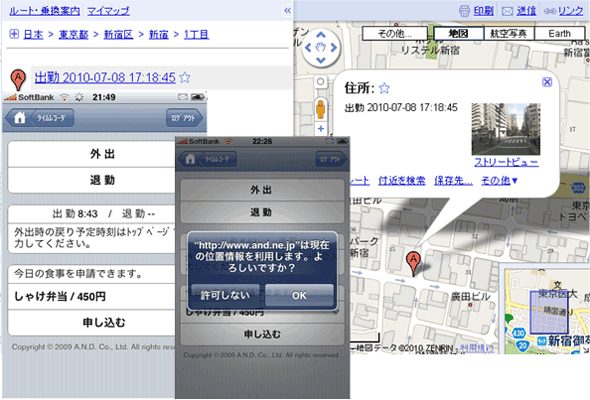The height and width of the screenshot is (400, 590).
Task: Expand その他▼ menu in info bubble
Action: 499,181
